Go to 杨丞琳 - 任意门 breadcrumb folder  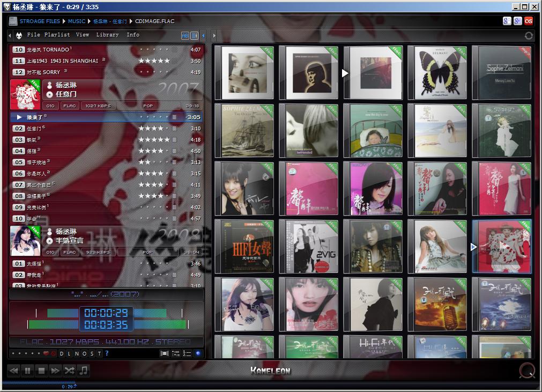click(x=110, y=21)
